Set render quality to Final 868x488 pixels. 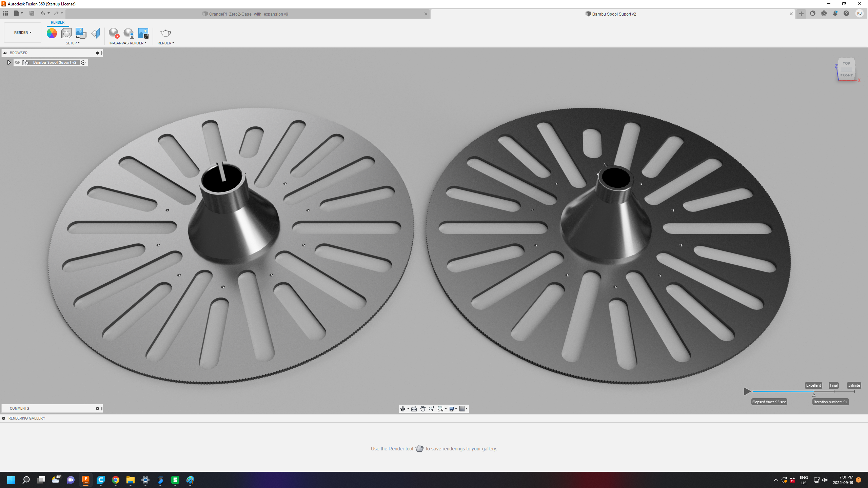click(833, 385)
